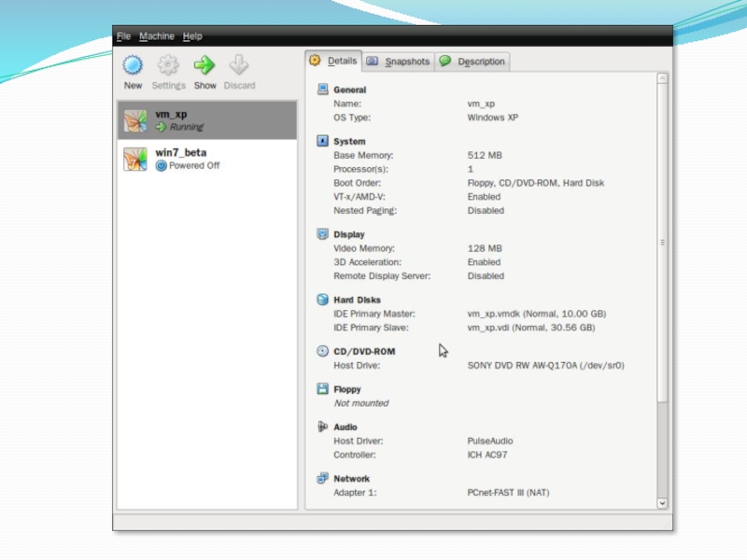This screenshot has width=747, height=560.
Task: Click the Audio section speaker icon
Action: click(x=323, y=427)
